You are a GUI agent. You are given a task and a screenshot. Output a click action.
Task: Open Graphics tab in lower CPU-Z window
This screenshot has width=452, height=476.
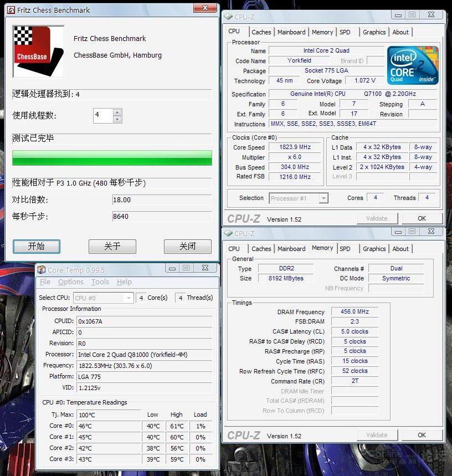coord(374,249)
